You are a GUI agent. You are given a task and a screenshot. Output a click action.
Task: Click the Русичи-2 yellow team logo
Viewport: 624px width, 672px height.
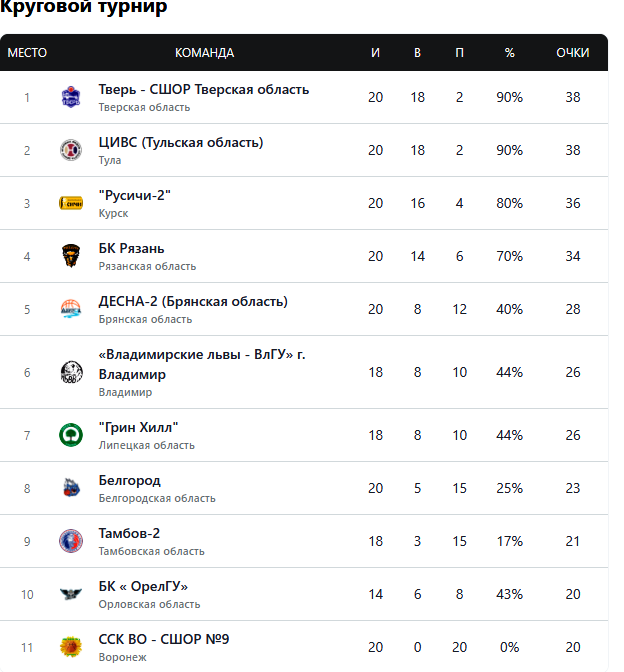pyautogui.click(x=71, y=203)
